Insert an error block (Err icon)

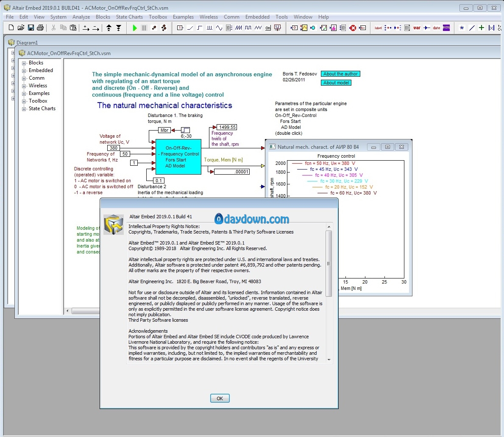coord(362,28)
